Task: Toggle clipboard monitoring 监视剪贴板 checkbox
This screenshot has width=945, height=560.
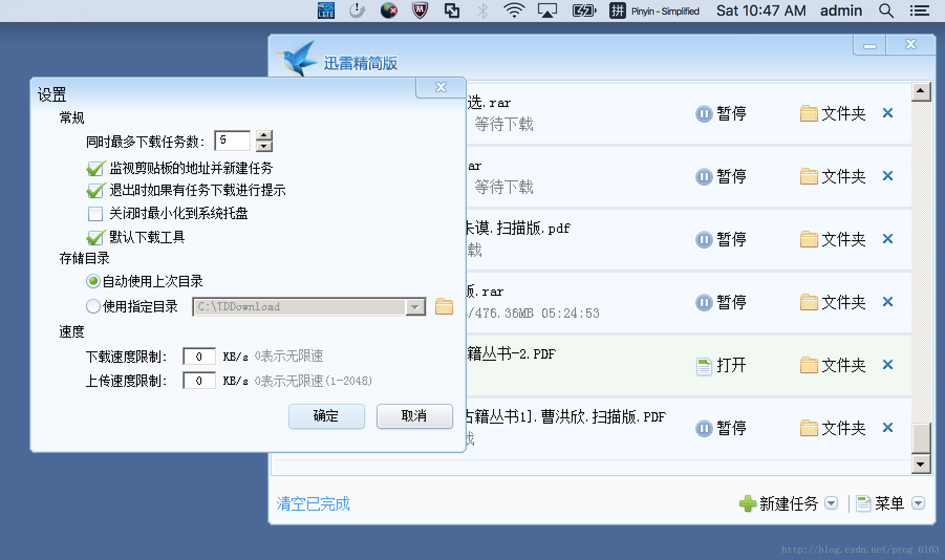Action: tap(95, 168)
